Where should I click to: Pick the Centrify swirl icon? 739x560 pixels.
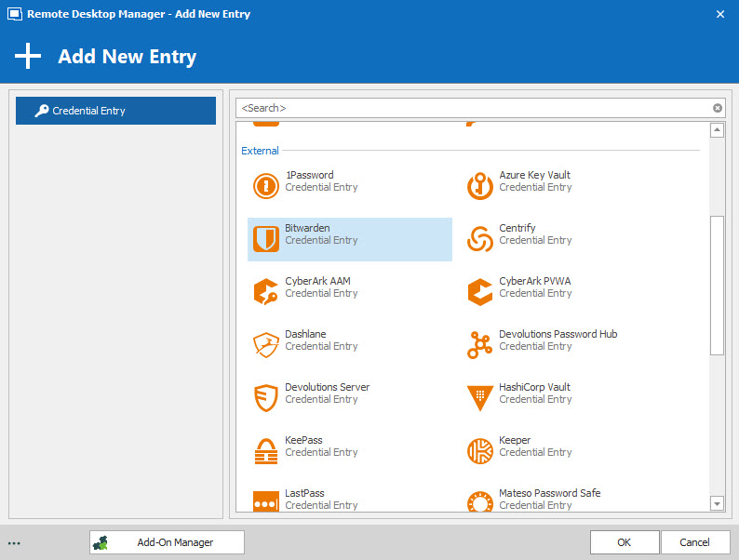click(x=480, y=239)
